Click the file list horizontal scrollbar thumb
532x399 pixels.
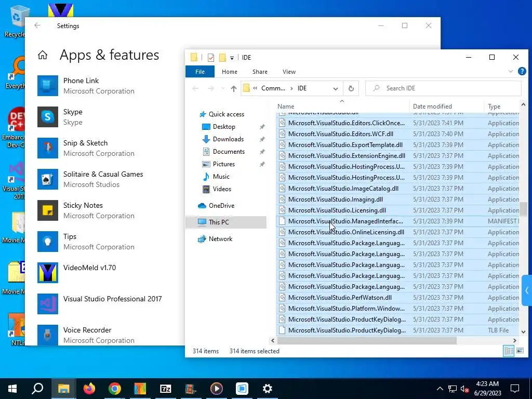[x=367, y=340]
